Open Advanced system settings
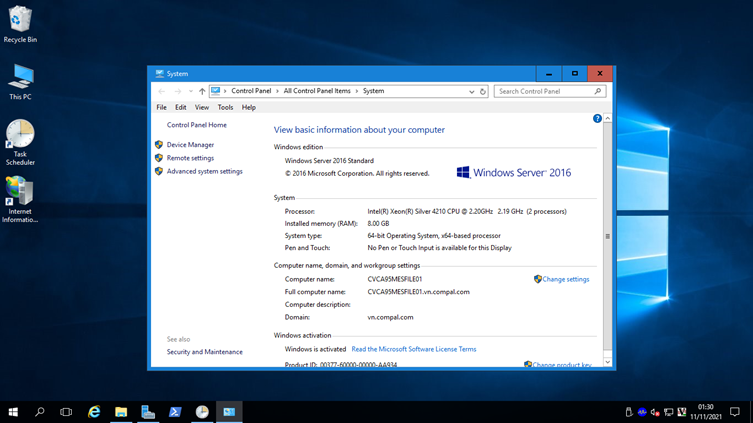Image resolution: width=753 pixels, height=423 pixels. pyautogui.click(x=205, y=171)
